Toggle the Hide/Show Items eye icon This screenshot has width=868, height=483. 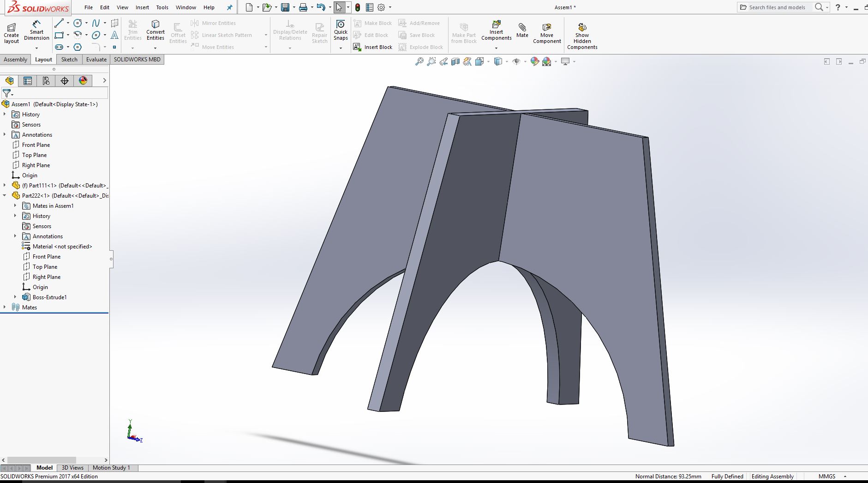pos(516,61)
